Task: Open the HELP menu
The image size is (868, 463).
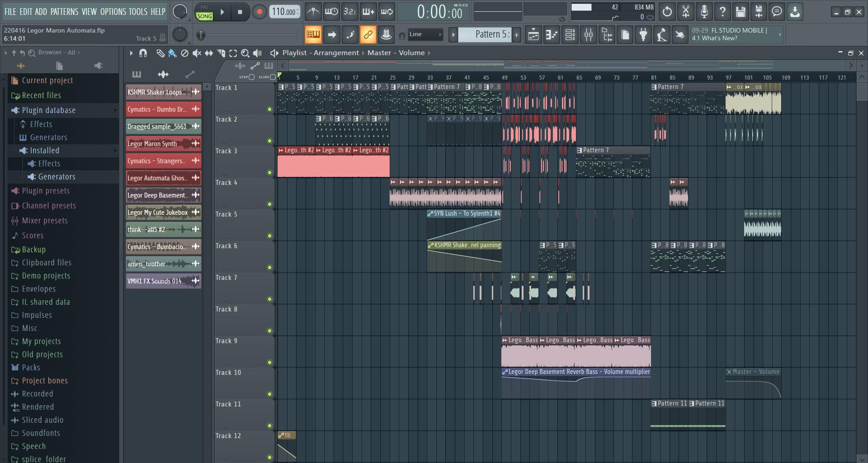Action: point(158,12)
